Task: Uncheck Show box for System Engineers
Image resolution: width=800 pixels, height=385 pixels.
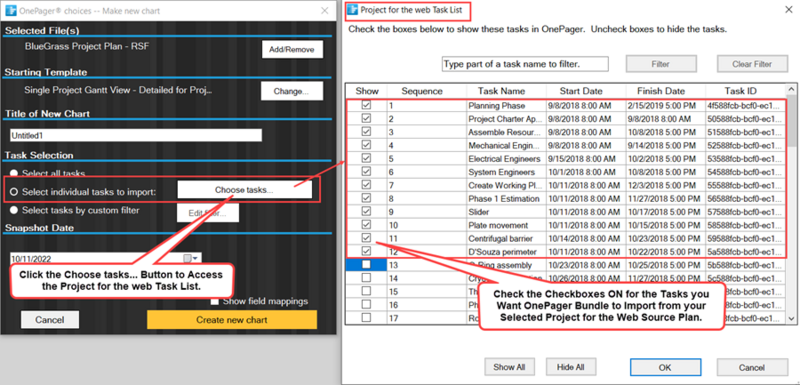Action: tap(366, 171)
